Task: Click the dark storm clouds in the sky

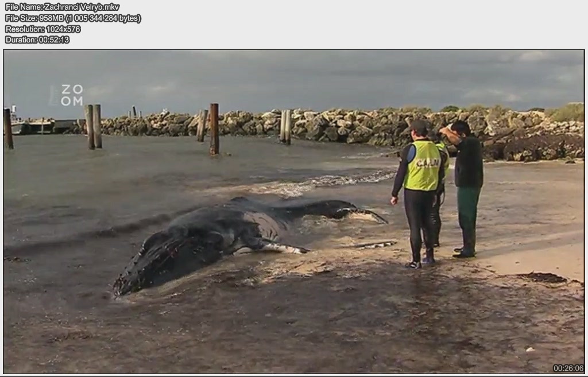Action: pos(287,75)
